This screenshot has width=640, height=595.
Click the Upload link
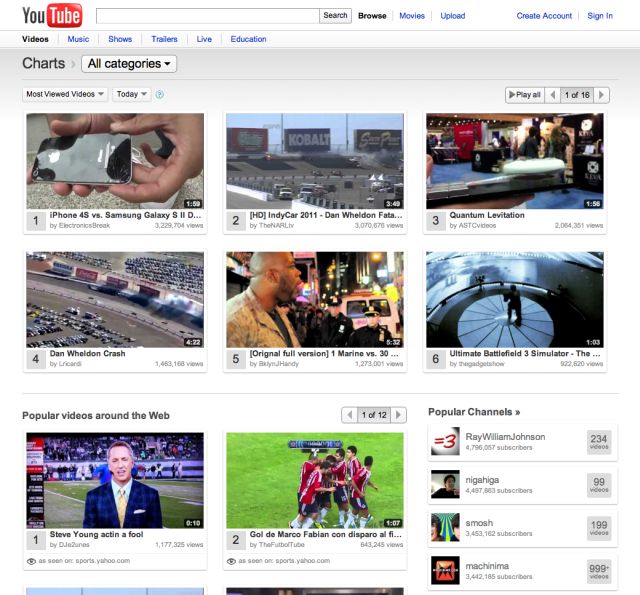[453, 16]
